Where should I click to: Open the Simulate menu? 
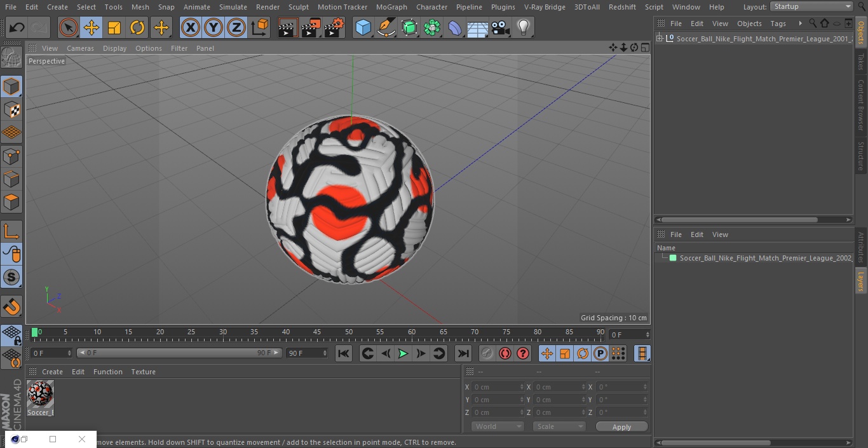click(x=233, y=7)
